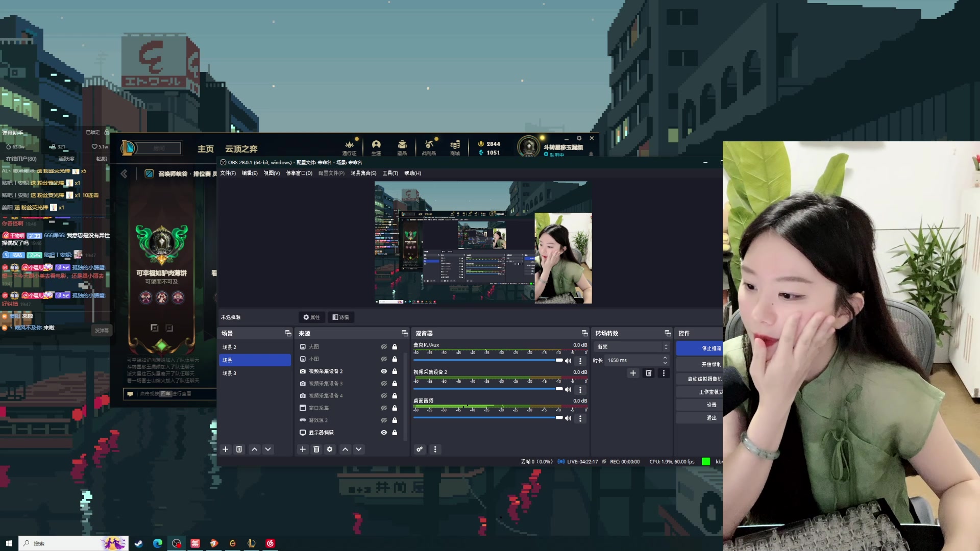Open the 麦克风/Aux three-dot options menu

coord(580,361)
